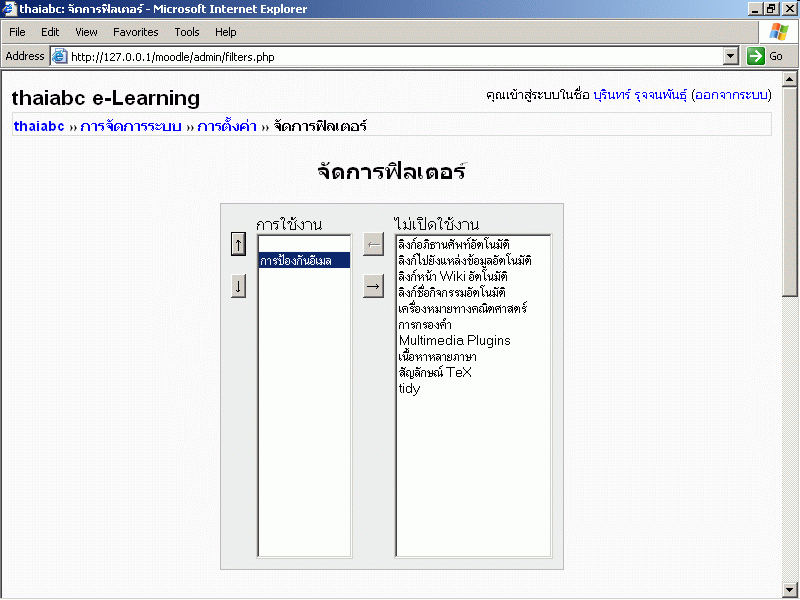Viewport: 800px width, 600px height.
Task: Click the move down arrow button
Action: tap(238, 287)
